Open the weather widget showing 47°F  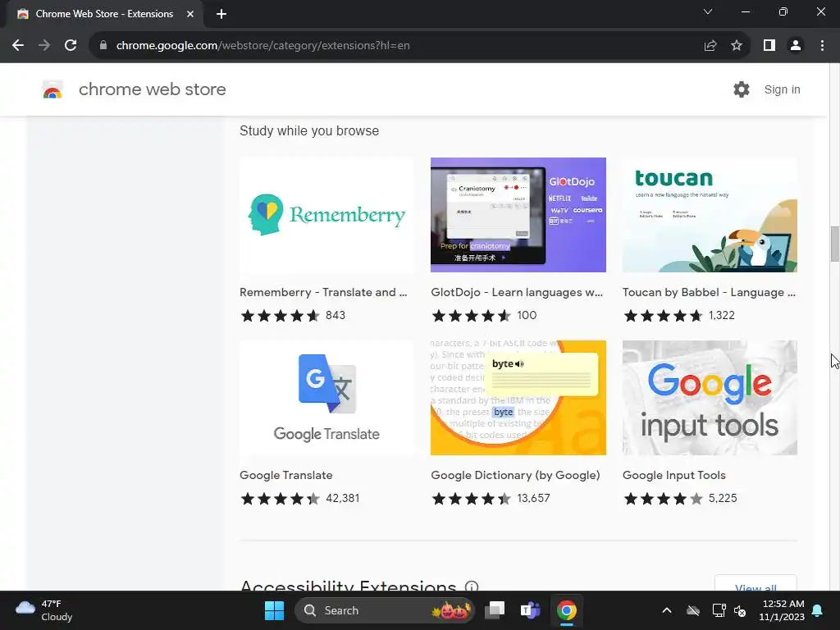(x=44, y=610)
